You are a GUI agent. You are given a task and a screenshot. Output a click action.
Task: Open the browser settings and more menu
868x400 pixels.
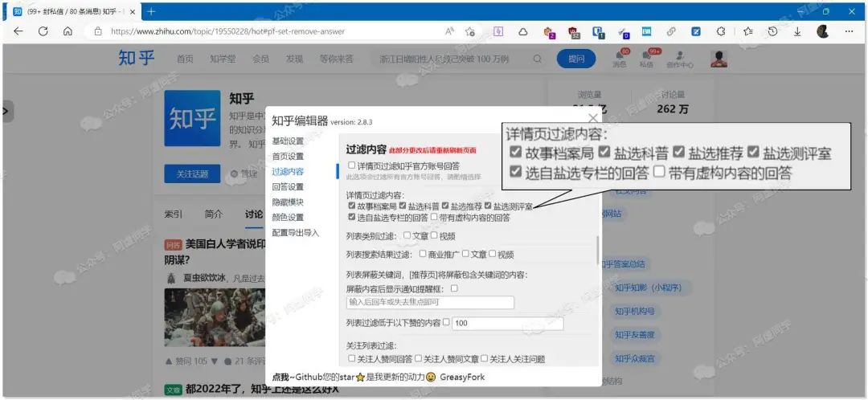(x=850, y=31)
